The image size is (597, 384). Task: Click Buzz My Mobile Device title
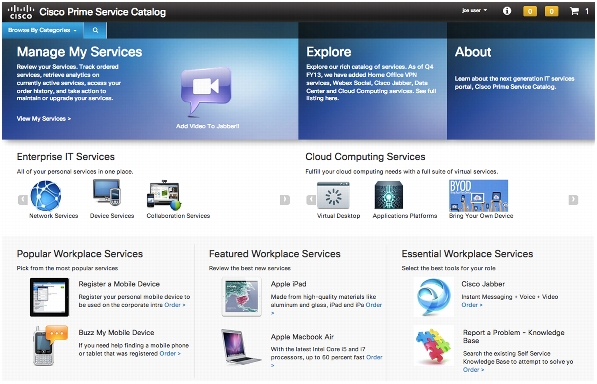pos(116,333)
